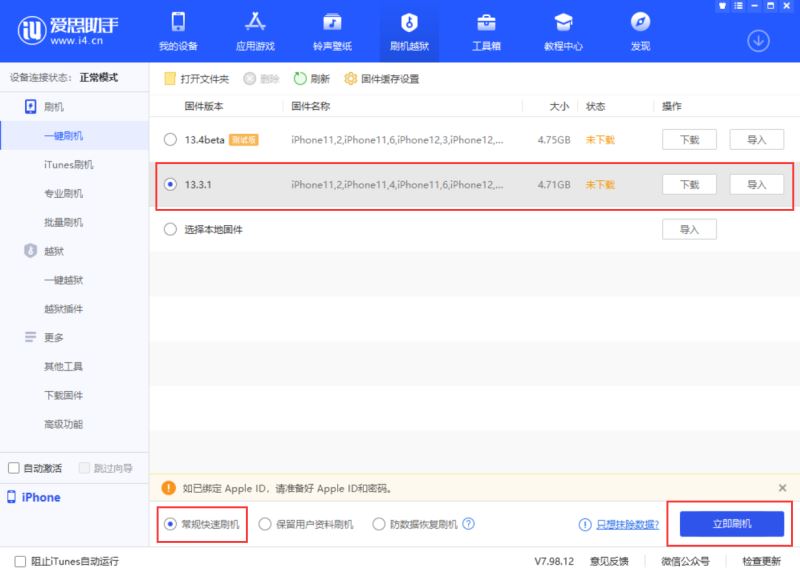Click the 测试版 badge on 13.4beta
The height and width of the screenshot is (573, 800).
pyautogui.click(x=244, y=139)
